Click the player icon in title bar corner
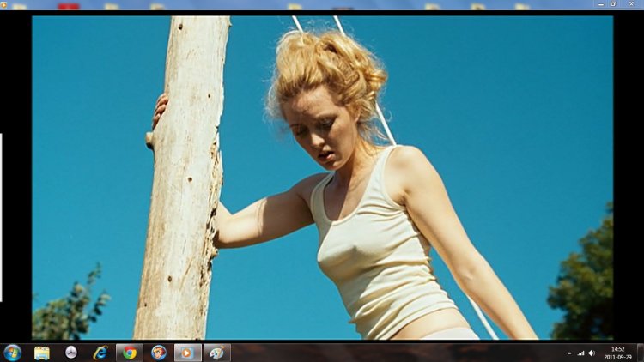This screenshot has width=644, height=362. click(x=4, y=3)
